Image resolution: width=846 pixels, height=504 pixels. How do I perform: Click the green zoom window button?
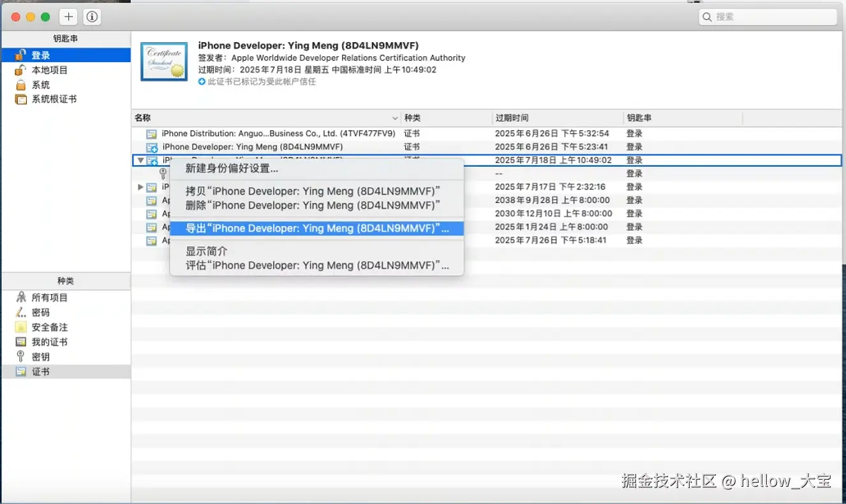click(45, 17)
